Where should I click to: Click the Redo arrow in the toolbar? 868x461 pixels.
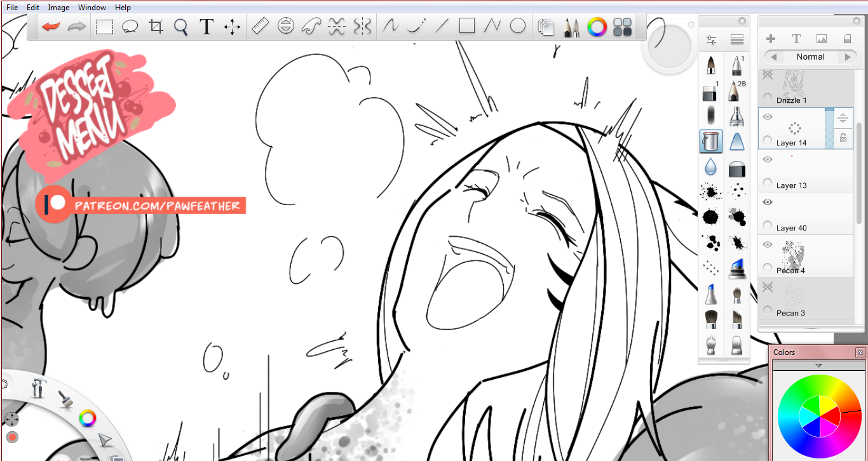[77, 27]
